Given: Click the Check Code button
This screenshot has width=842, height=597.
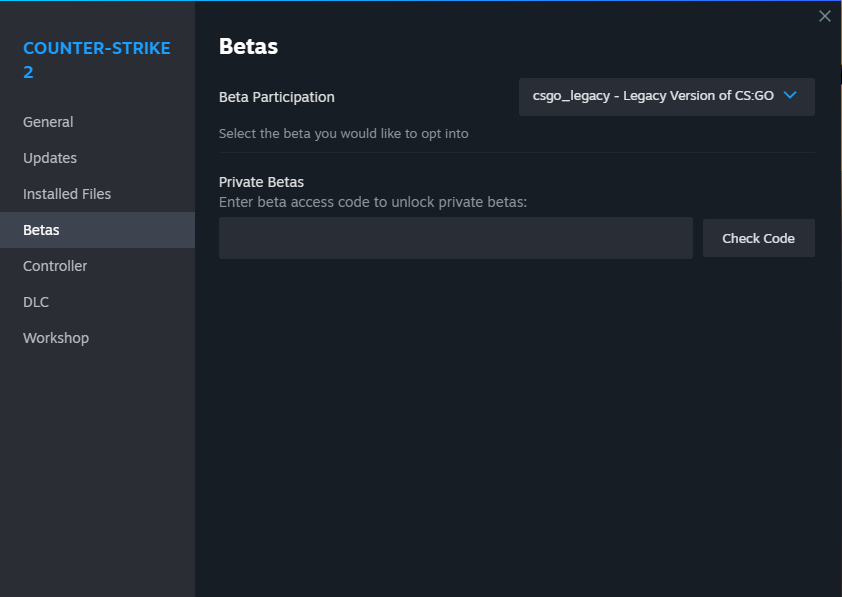Looking at the screenshot, I should coord(758,238).
